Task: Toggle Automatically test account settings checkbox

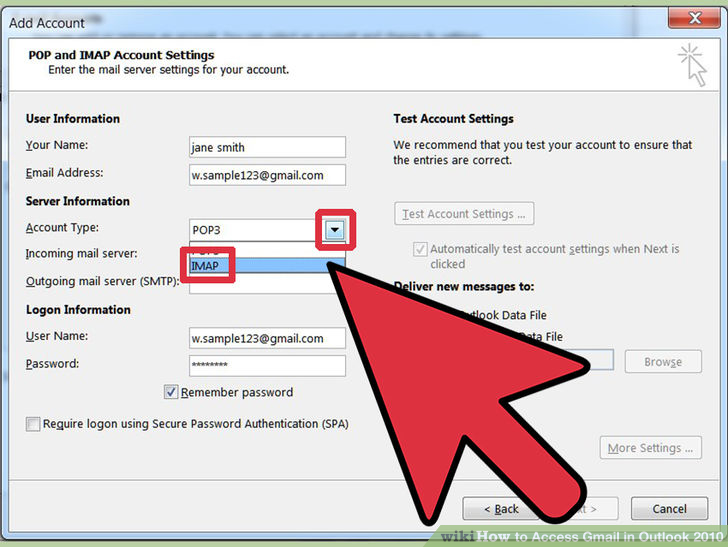Action: pyautogui.click(x=420, y=249)
